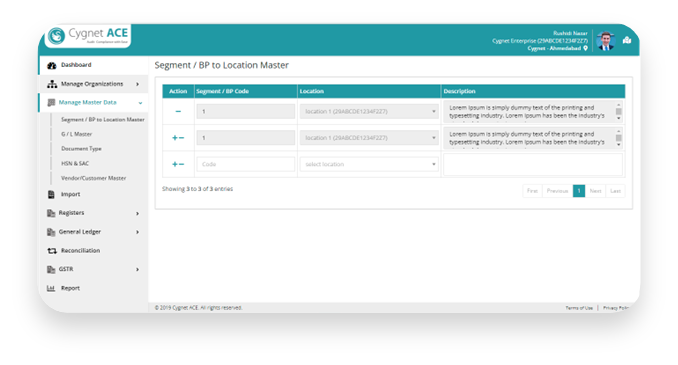Open Report menu label
The height and width of the screenshot is (365, 678).
click(70, 288)
